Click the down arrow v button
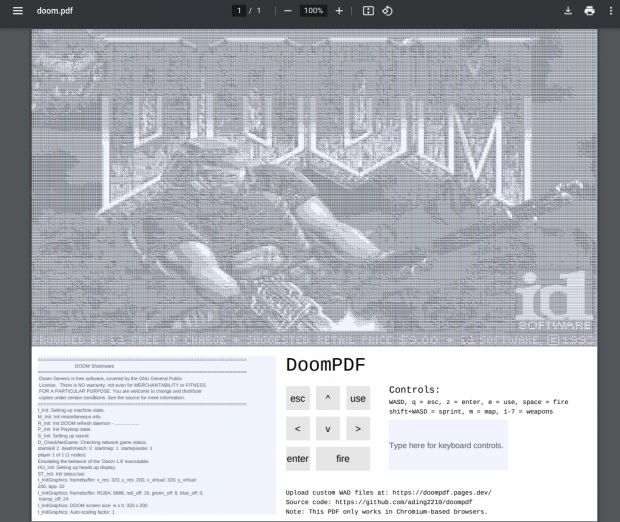Viewport: 620px width, 522px height. [x=328, y=428]
